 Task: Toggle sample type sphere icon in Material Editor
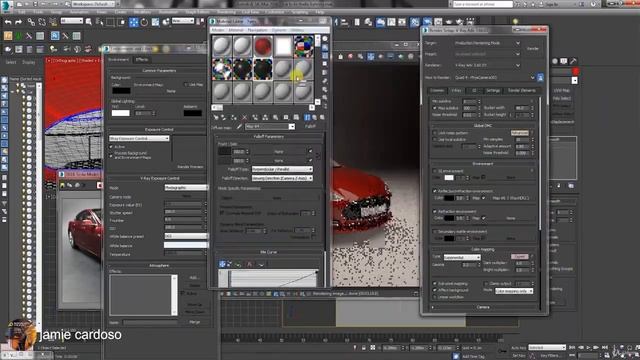pos(325,39)
